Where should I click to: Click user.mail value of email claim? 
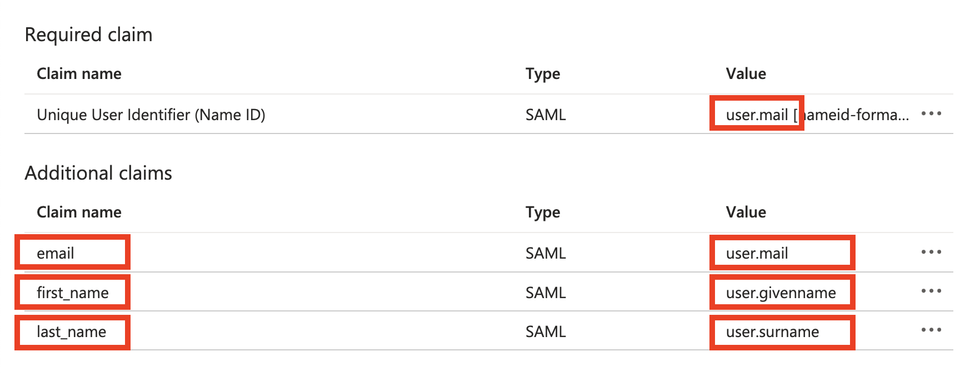click(757, 254)
